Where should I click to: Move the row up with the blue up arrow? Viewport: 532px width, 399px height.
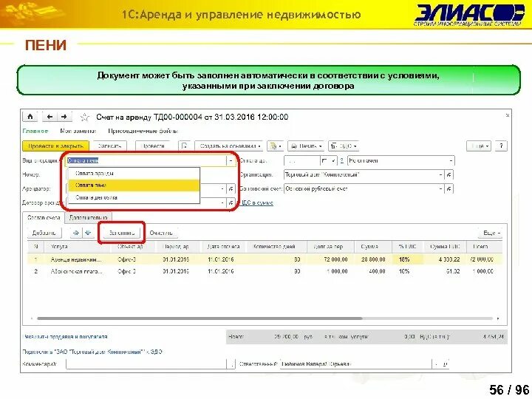[x=76, y=233]
